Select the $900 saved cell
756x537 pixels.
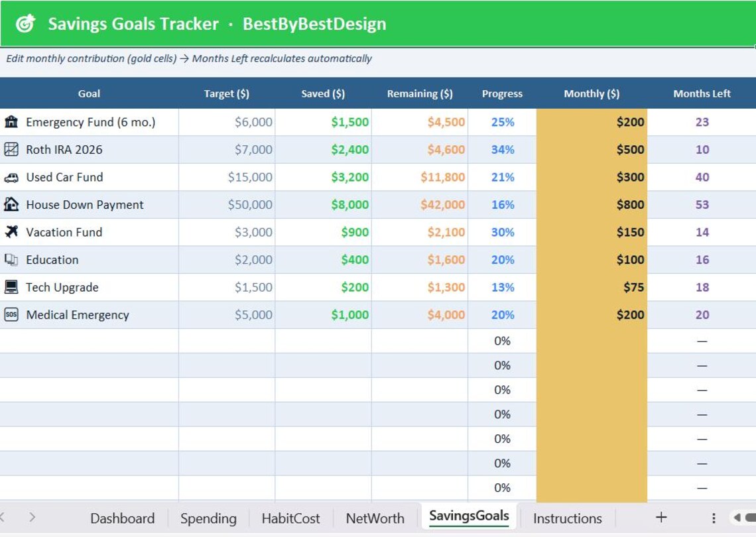(x=323, y=232)
